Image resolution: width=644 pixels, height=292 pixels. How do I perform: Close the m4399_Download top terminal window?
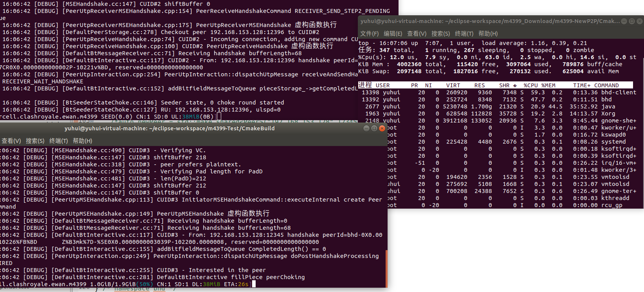pos(640,21)
